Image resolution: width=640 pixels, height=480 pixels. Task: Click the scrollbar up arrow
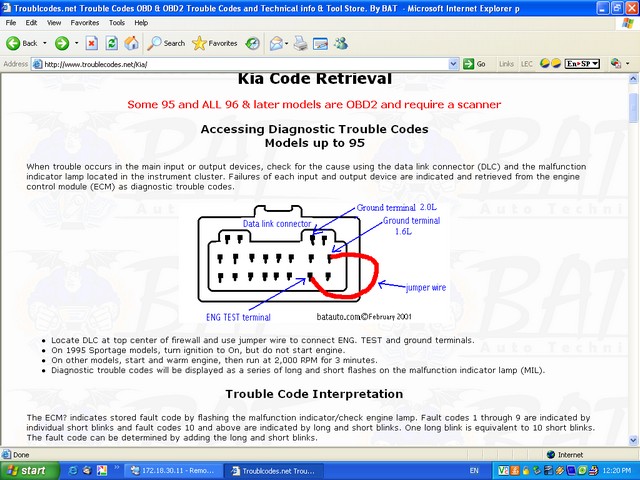tap(633, 79)
